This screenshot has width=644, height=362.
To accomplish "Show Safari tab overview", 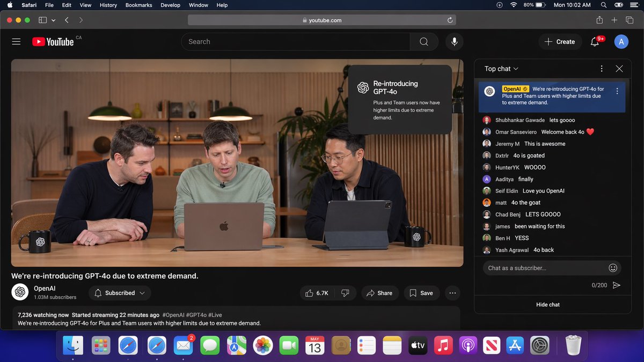I will pyautogui.click(x=630, y=20).
